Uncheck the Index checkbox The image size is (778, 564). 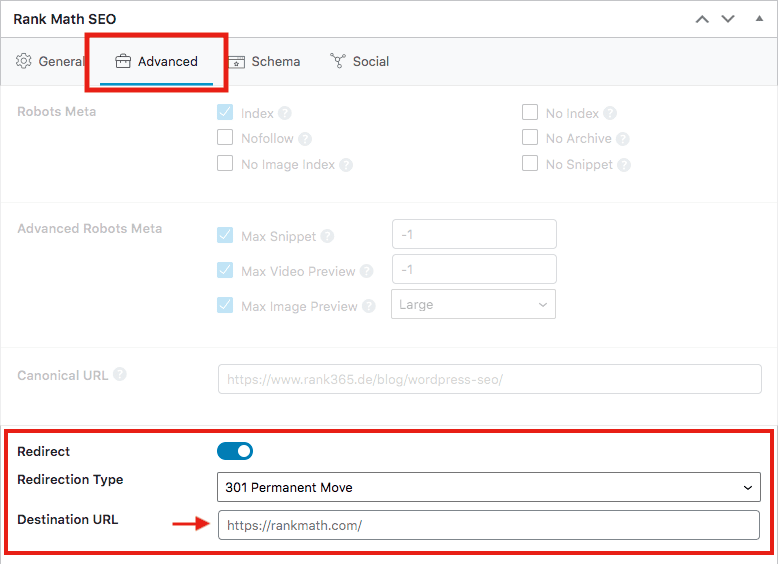click(225, 112)
